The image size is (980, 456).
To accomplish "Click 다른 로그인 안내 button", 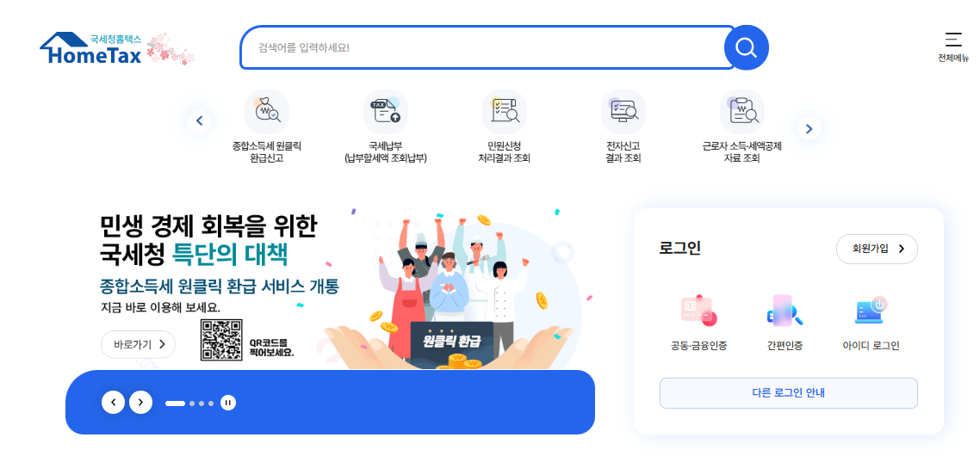I will (789, 393).
